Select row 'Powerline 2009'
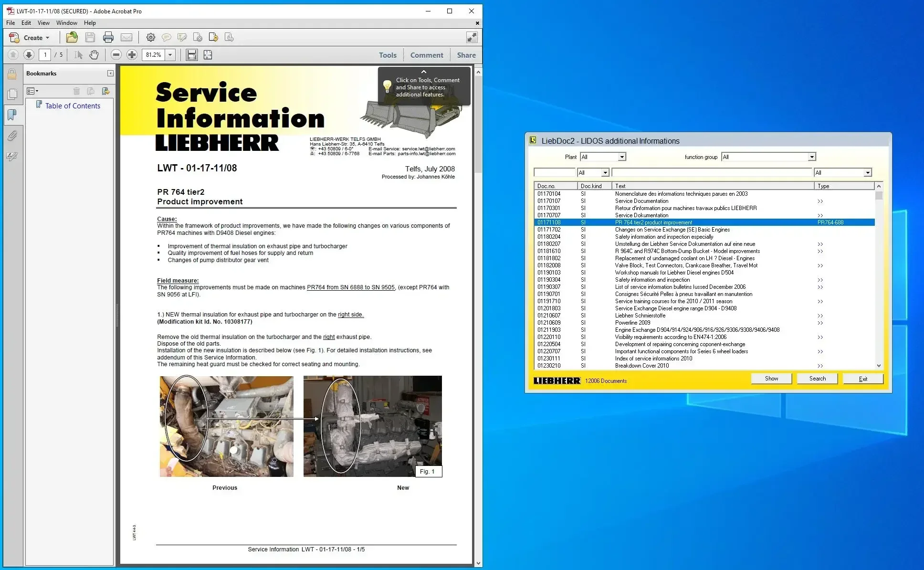 click(704, 323)
